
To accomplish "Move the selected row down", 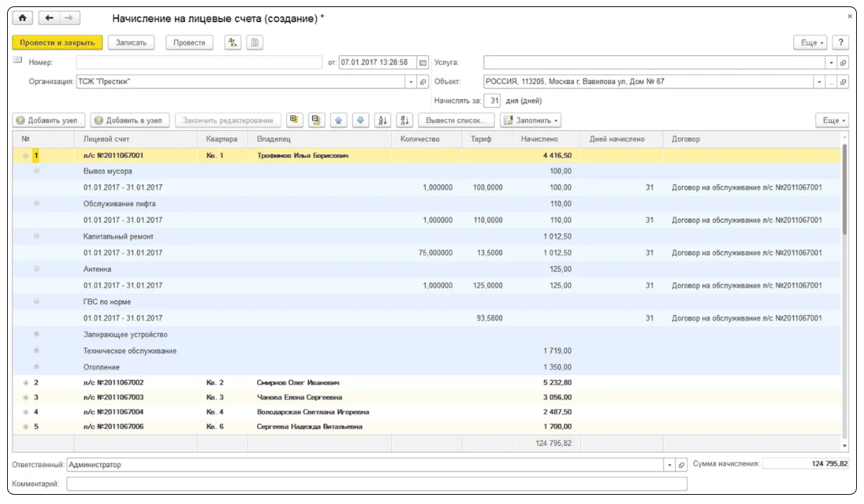I will 360,120.
